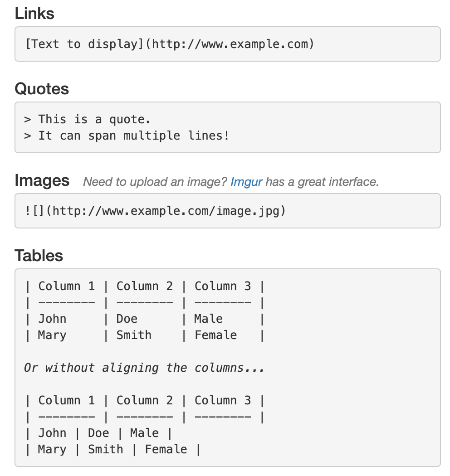
Task: Click 'Need to upload an image?' text
Action: click(155, 182)
